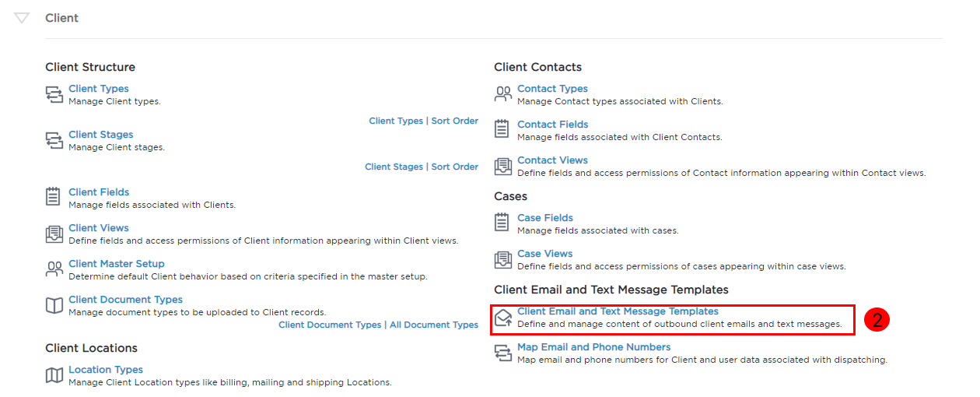Click the Client Stages icon
This screenshot has height=397, width=980.
click(54, 141)
